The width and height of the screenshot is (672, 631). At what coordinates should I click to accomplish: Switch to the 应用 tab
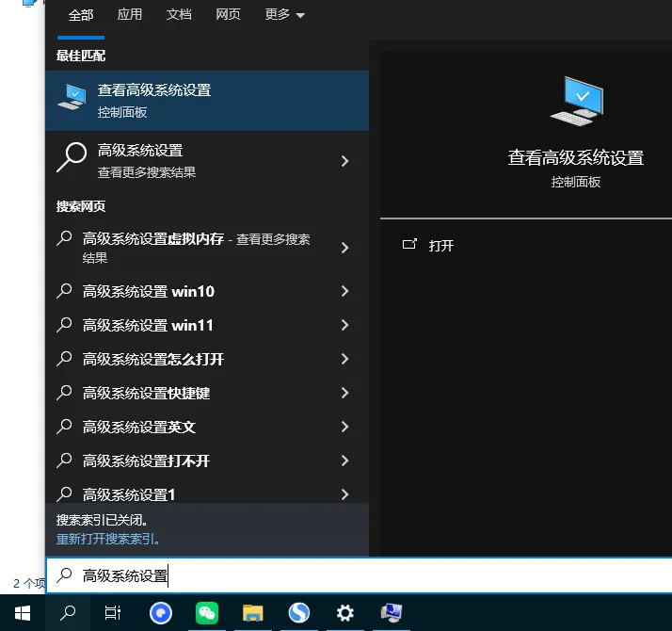coord(130,14)
